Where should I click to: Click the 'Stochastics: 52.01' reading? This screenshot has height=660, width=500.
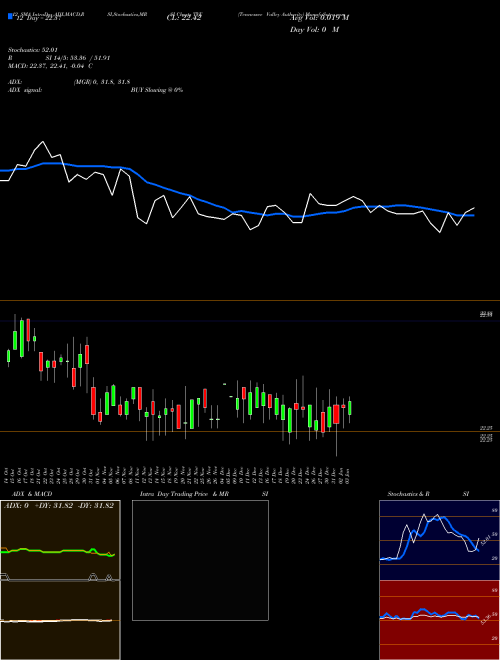33,50
